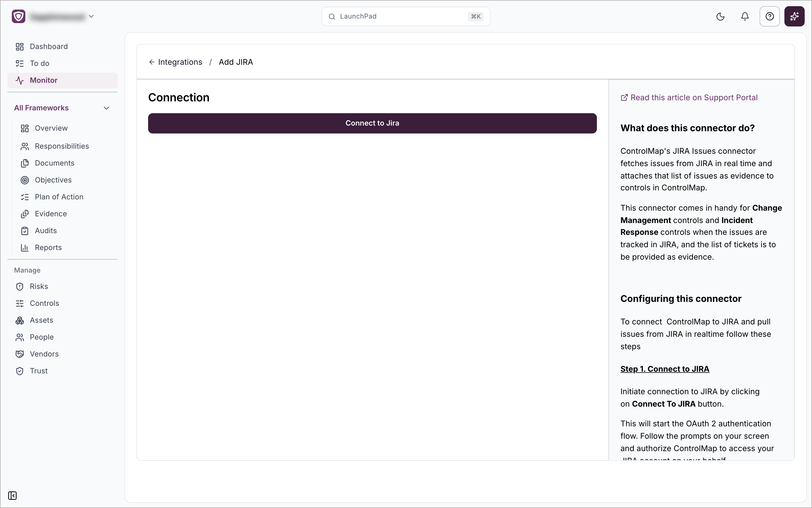Open notifications via the bell icon
Image resolution: width=812 pixels, height=508 pixels.
coord(745,16)
